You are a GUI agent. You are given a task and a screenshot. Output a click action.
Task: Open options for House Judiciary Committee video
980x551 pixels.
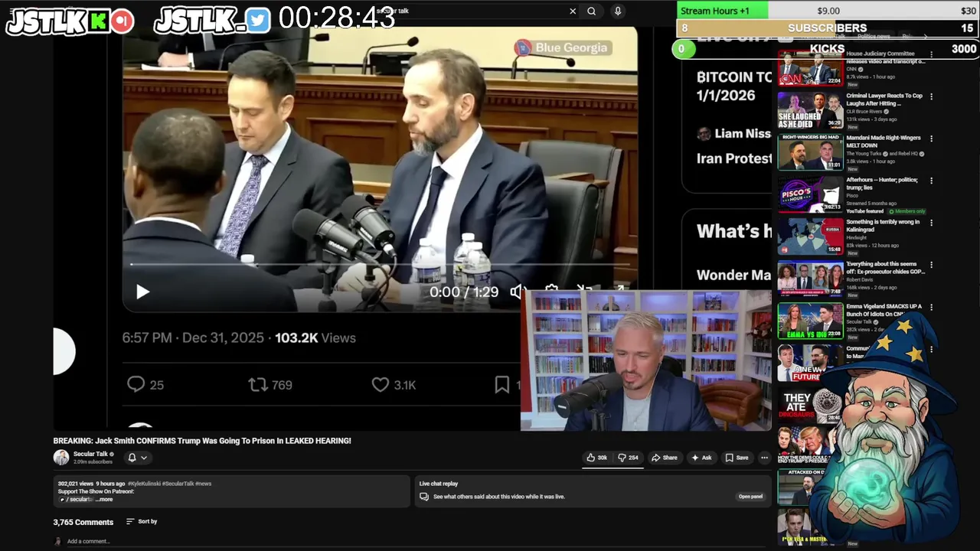pos(931,55)
